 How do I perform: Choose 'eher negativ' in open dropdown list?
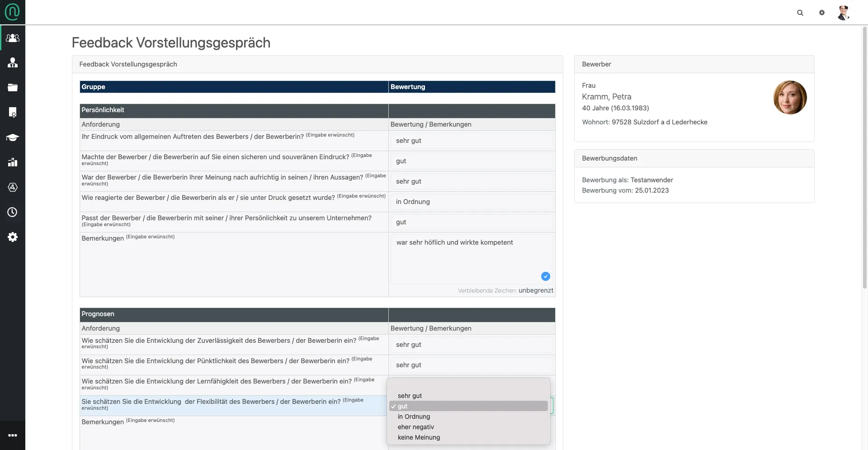click(468, 427)
